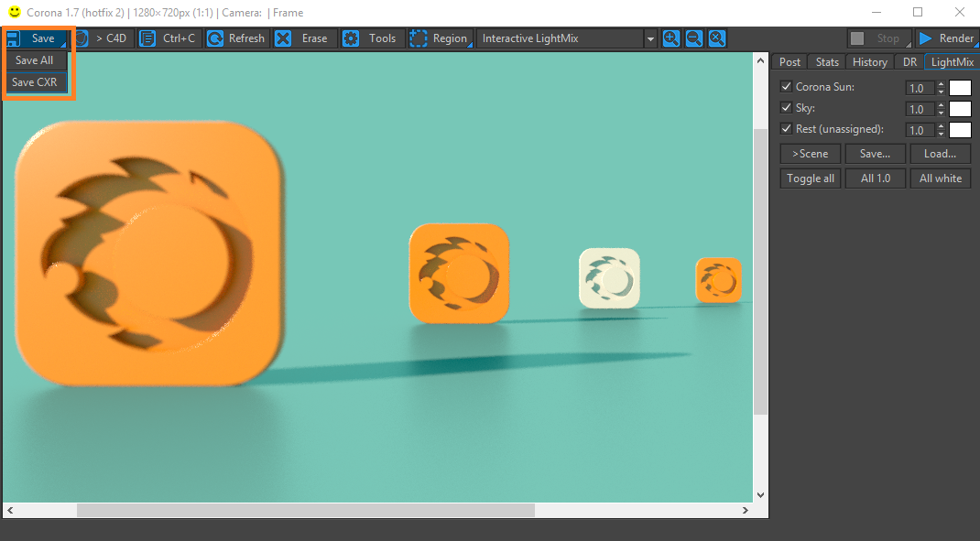Increase Corona Sun intensity with stepper

[941, 85]
